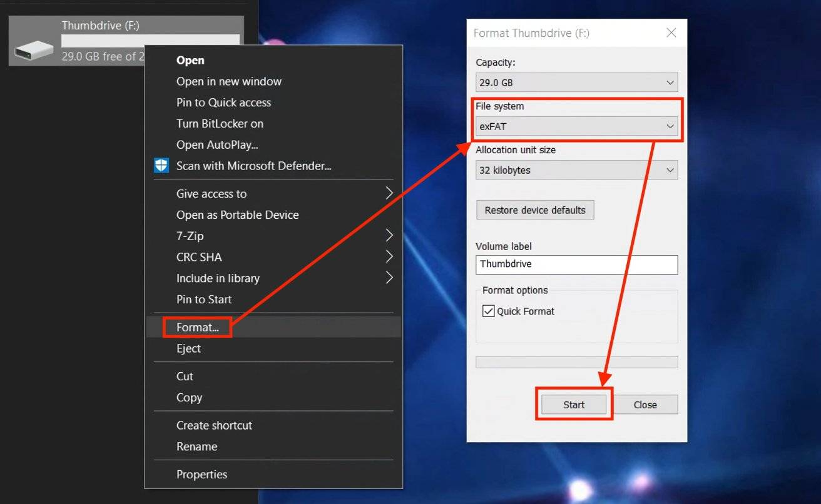Select Turn BitLocker on
The height and width of the screenshot is (504, 821).
point(220,124)
